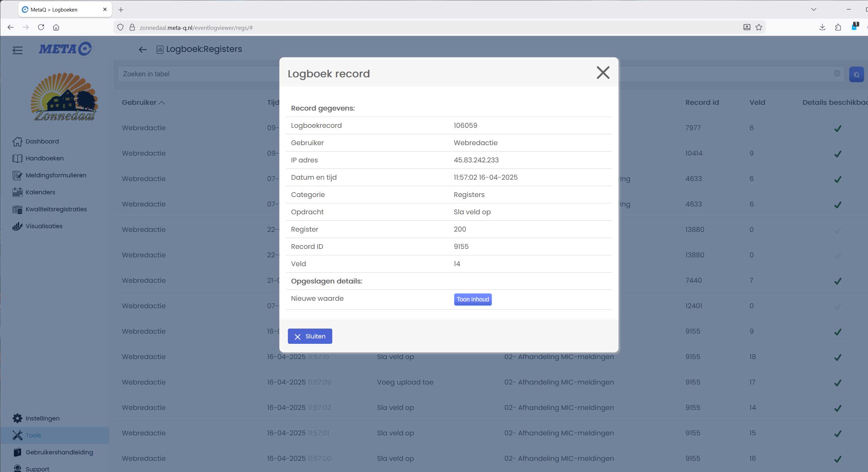Select Tools in the sidebar menu
Screen dimensions: 868x472
coord(33,435)
